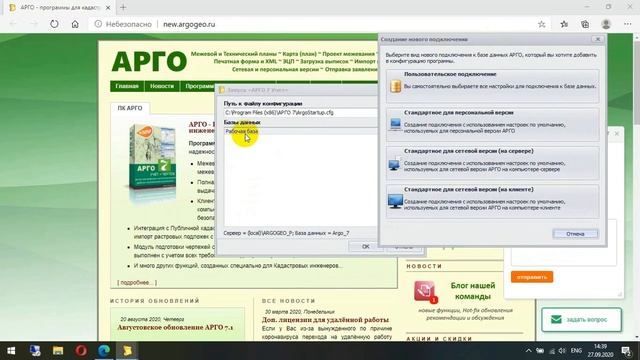640x360 pixels.
Task: Open the favorites list icon
Action: pos(564,24)
